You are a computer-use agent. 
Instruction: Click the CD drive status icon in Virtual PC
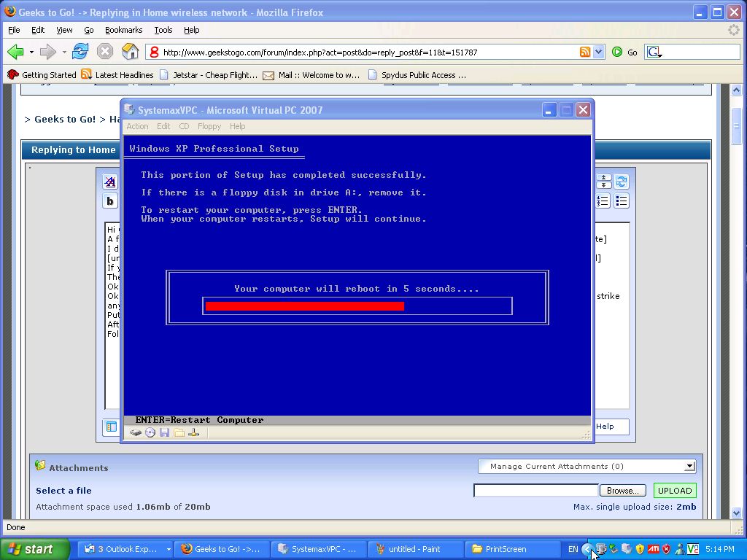tap(150, 433)
